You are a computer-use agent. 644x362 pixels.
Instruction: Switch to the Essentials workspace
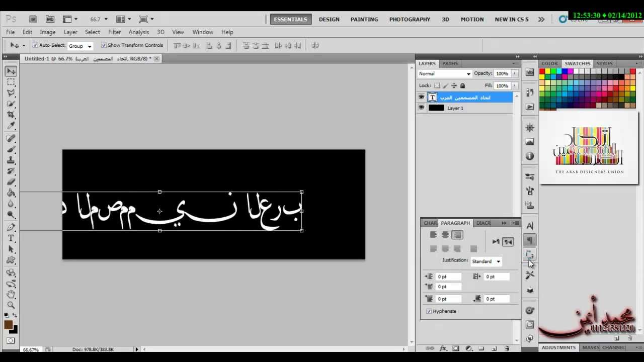click(290, 19)
